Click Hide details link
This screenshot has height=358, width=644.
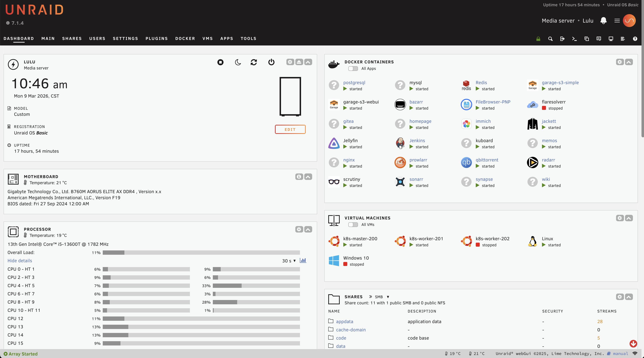pyautogui.click(x=20, y=260)
